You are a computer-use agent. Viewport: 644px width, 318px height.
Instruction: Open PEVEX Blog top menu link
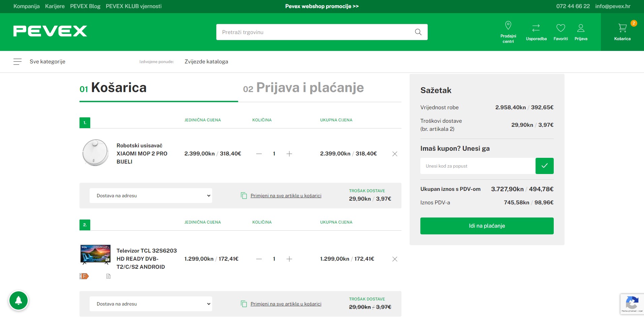pos(85,6)
